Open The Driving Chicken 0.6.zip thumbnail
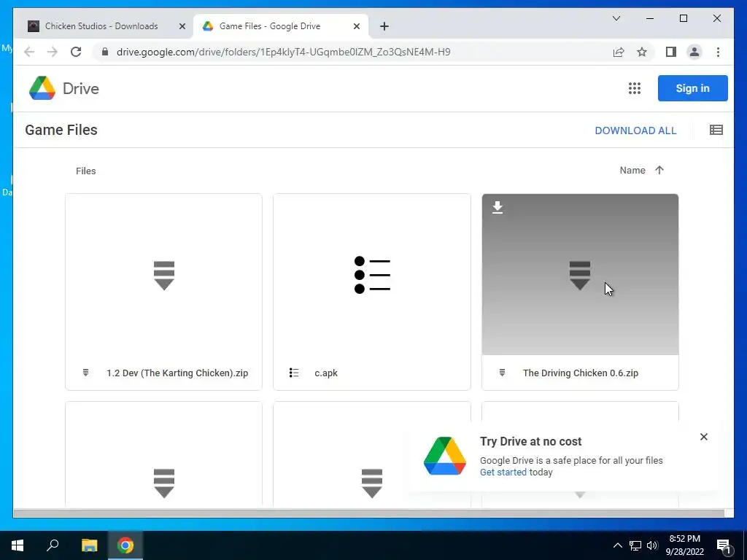This screenshot has width=747, height=560. point(580,275)
